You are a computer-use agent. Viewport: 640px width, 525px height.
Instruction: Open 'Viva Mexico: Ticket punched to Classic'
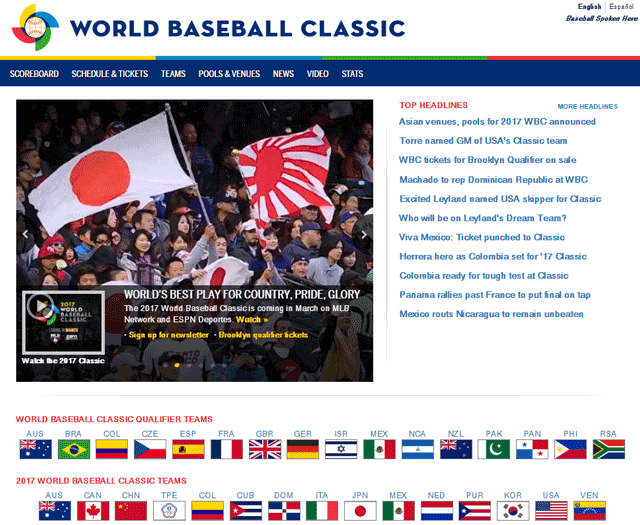pyautogui.click(x=482, y=237)
